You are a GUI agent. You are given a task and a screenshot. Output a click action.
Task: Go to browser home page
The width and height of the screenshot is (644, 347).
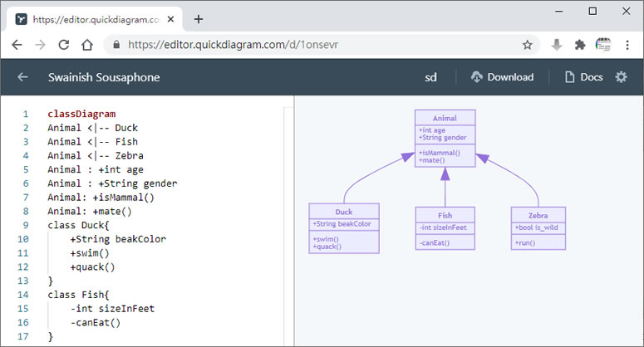(86, 45)
